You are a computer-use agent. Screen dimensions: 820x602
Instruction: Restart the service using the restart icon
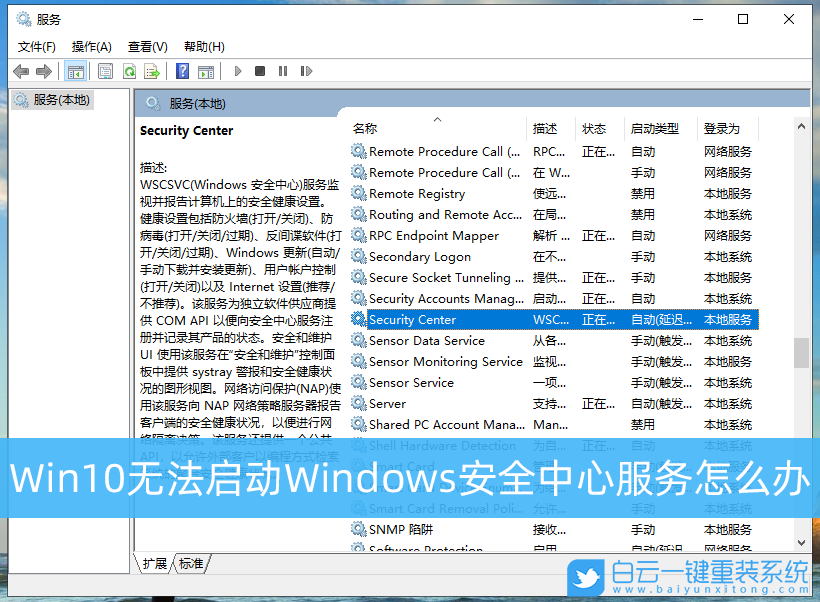coord(307,71)
